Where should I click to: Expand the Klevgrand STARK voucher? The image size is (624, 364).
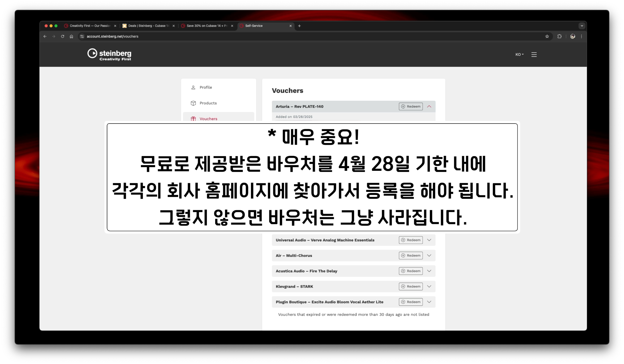pyautogui.click(x=429, y=287)
